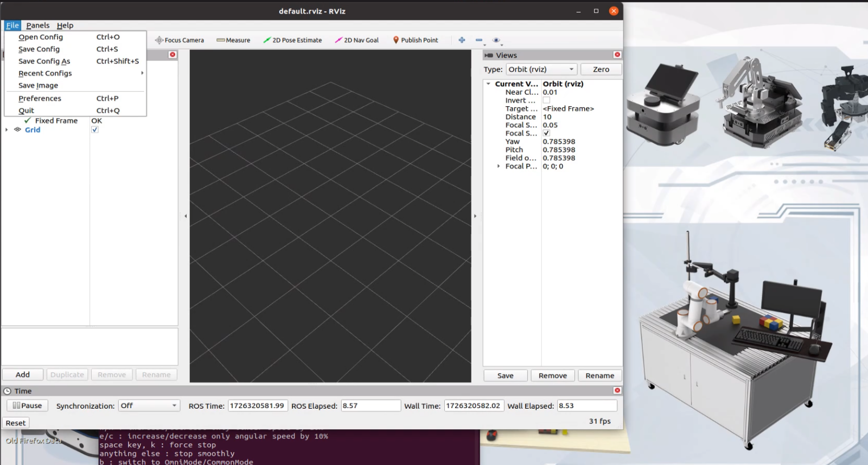
Task: Expand the Grid tree item
Action: tap(7, 130)
